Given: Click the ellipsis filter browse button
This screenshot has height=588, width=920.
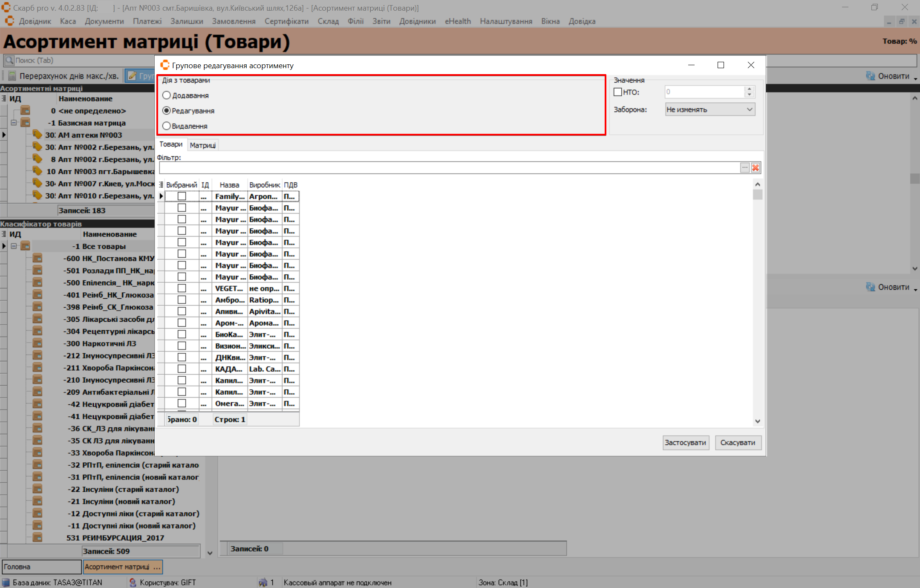Looking at the screenshot, I should pos(744,168).
